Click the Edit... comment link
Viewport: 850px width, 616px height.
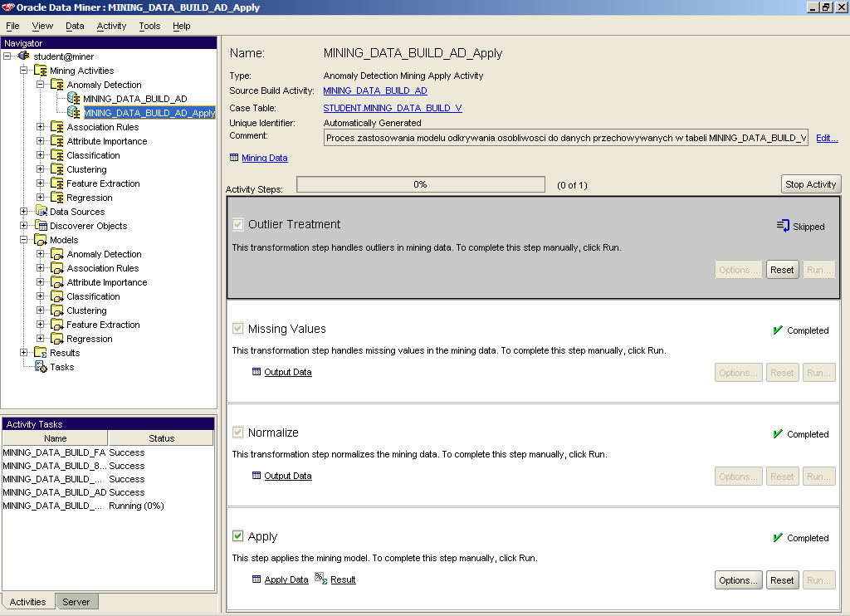coord(828,138)
